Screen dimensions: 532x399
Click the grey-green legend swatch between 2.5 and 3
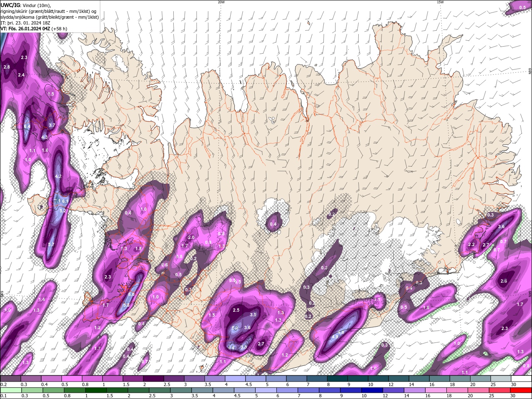pyautogui.click(x=160, y=390)
